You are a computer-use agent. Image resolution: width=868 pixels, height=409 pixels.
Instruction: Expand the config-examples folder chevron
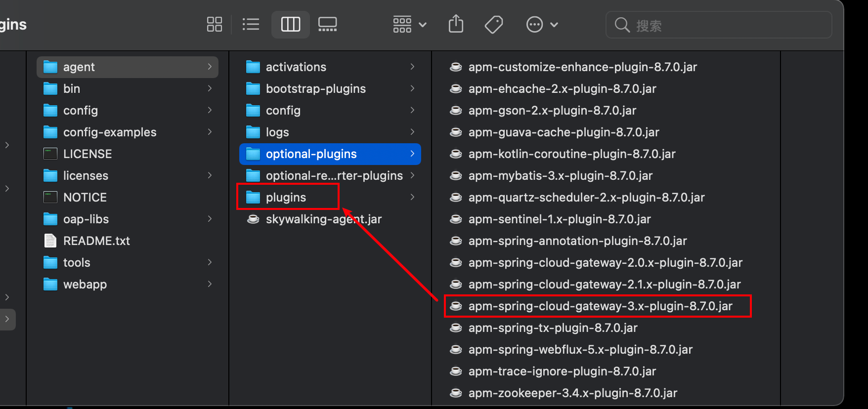[210, 132]
